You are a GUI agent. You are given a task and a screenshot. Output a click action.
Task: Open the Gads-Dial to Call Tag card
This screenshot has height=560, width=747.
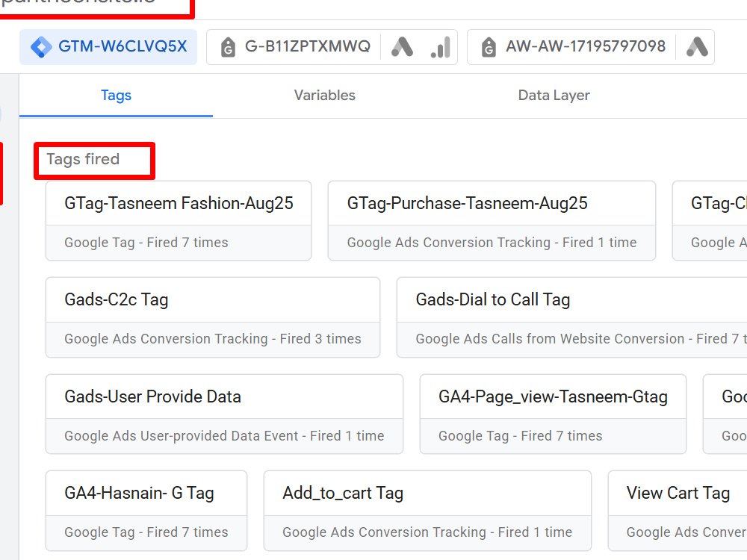pyautogui.click(x=571, y=317)
